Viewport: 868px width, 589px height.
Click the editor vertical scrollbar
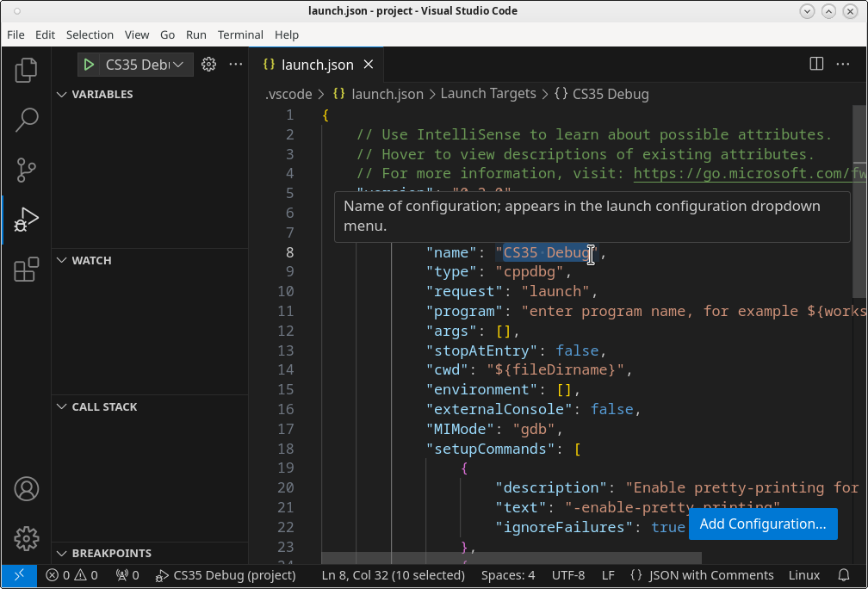pyautogui.click(x=859, y=202)
